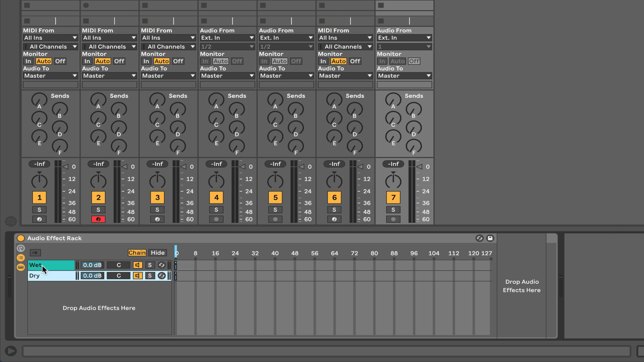Toggle the Audio Effect Rack device activator

pyautogui.click(x=21, y=238)
